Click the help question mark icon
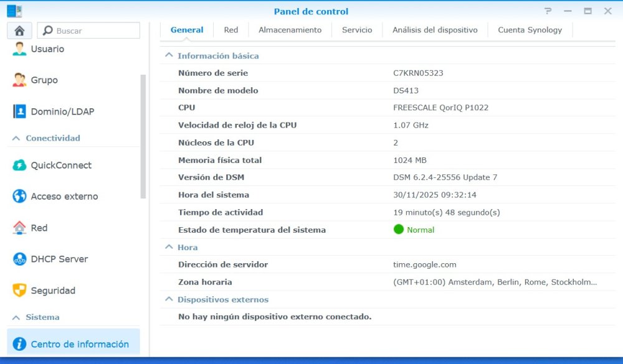 pyautogui.click(x=548, y=11)
